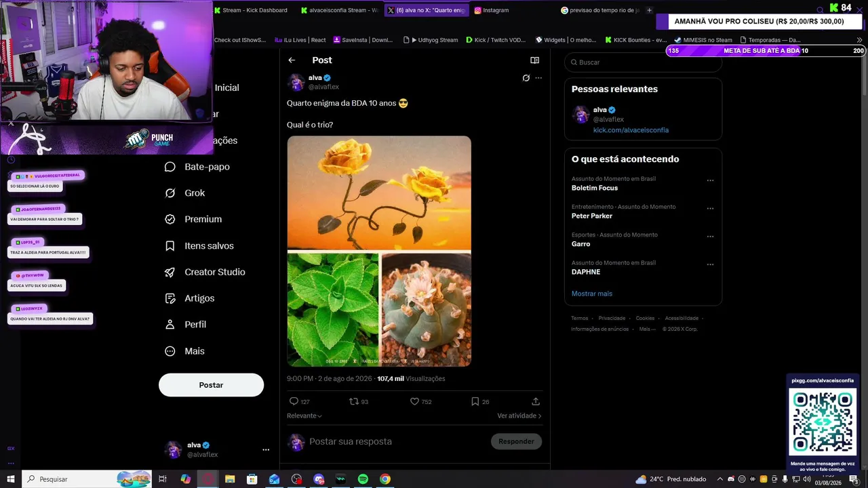Click the Responder button
Viewport: 868px width, 488px height.
click(516, 441)
